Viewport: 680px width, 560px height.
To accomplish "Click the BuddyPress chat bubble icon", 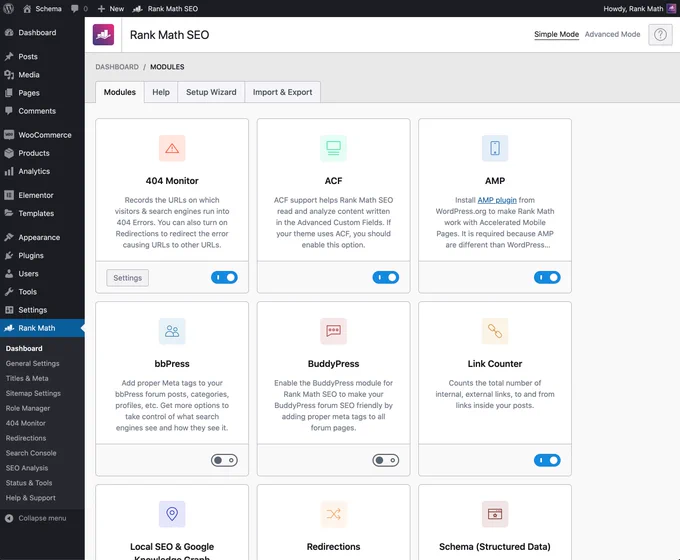I will pyautogui.click(x=333, y=331).
